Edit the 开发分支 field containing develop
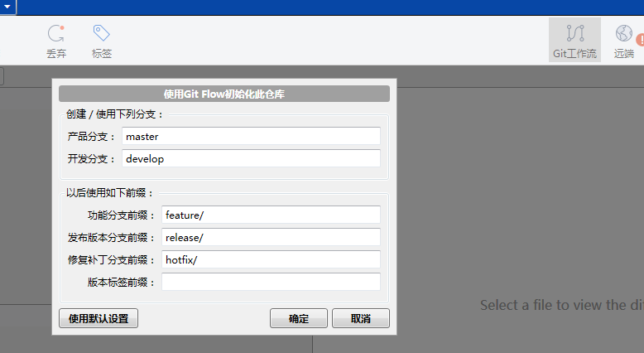Viewport: 644px width, 353px height. (x=251, y=158)
